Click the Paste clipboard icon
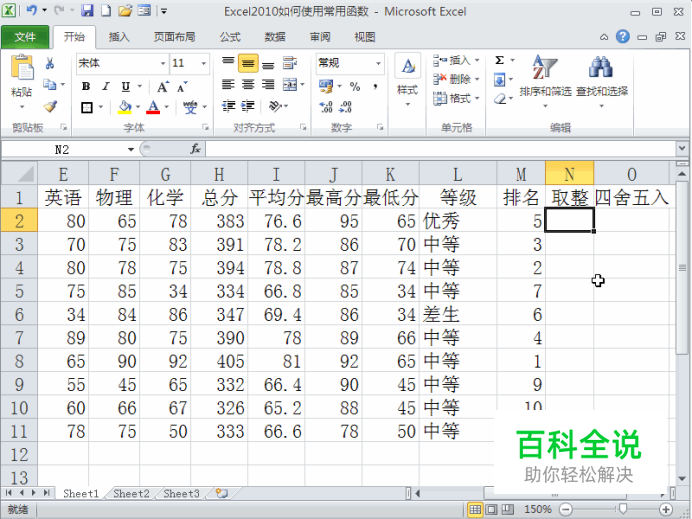Image resolution: width=692 pixels, height=519 pixels. tap(22, 68)
